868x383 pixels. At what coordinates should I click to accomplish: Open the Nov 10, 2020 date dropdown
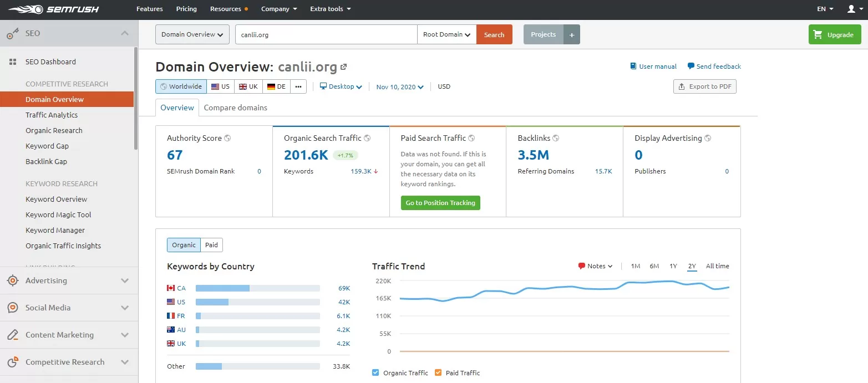(x=400, y=87)
